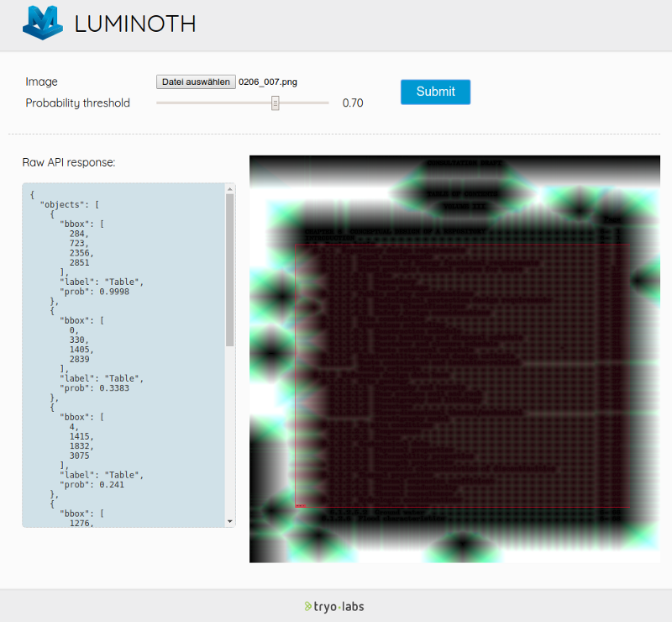672x622 pixels.
Task: Click the LUMINOTH header title
Action: [x=134, y=24]
